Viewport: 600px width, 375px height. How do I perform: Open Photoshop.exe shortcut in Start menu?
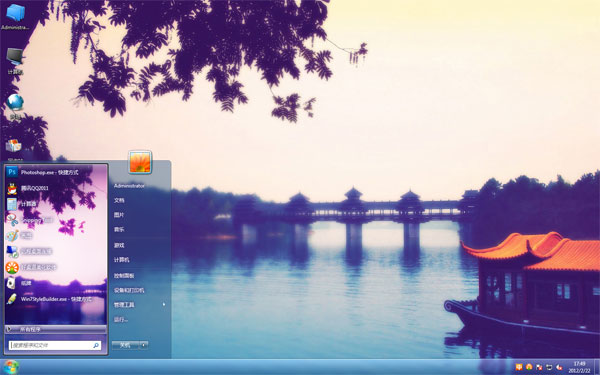[56, 172]
